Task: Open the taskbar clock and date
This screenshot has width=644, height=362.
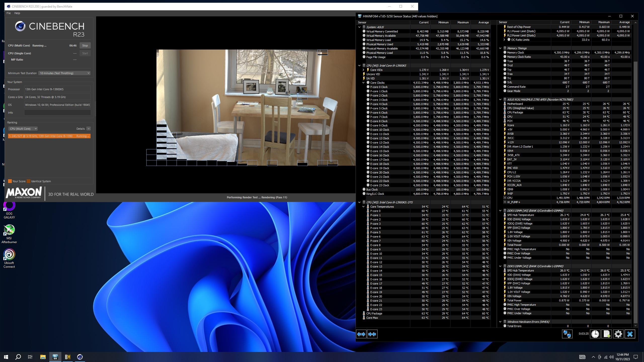Action: (622, 357)
